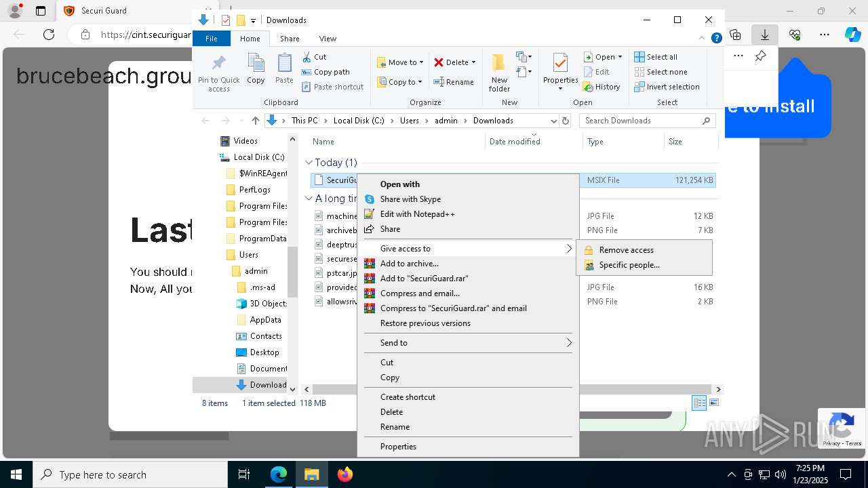Click the horizontal scrollbar right arrow
868x488 pixels.
[719, 389]
